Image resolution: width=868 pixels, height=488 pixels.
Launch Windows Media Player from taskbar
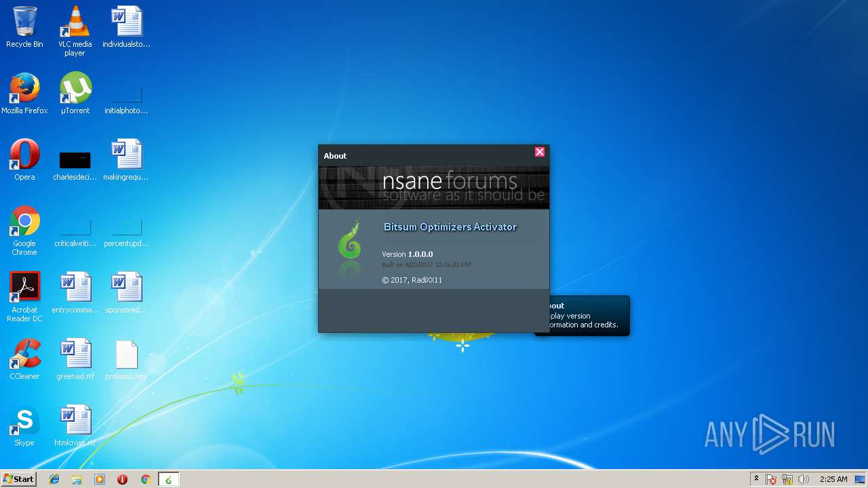100,479
